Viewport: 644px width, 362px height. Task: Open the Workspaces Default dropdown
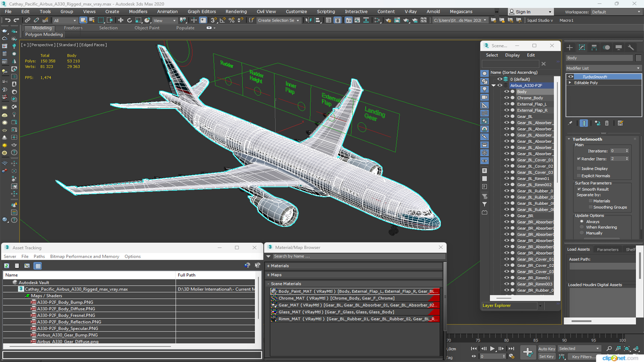tap(616, 12)
